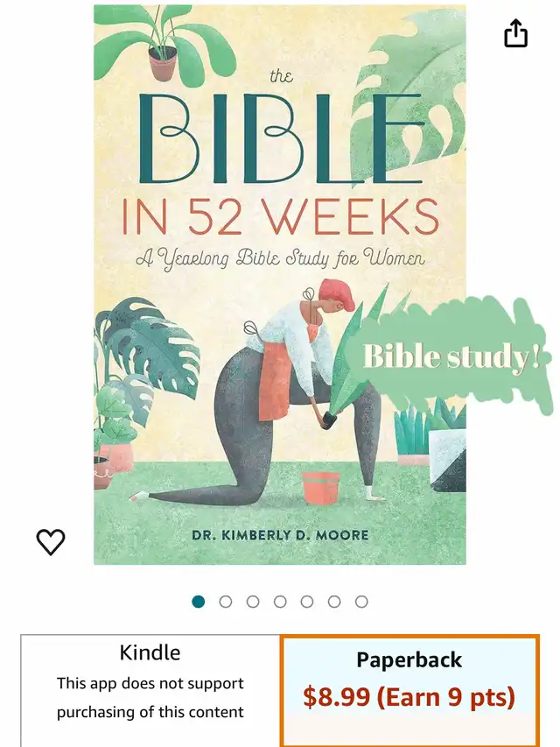Jump to fourth image dot
This screenshot has height=747, width=560.
pos(280,602)
